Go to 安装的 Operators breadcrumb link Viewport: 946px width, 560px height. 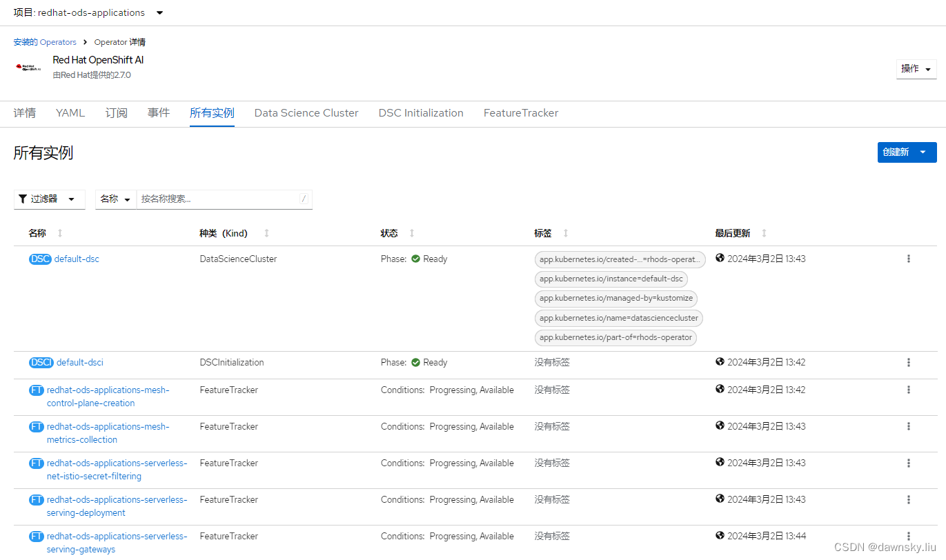(45, 42)
